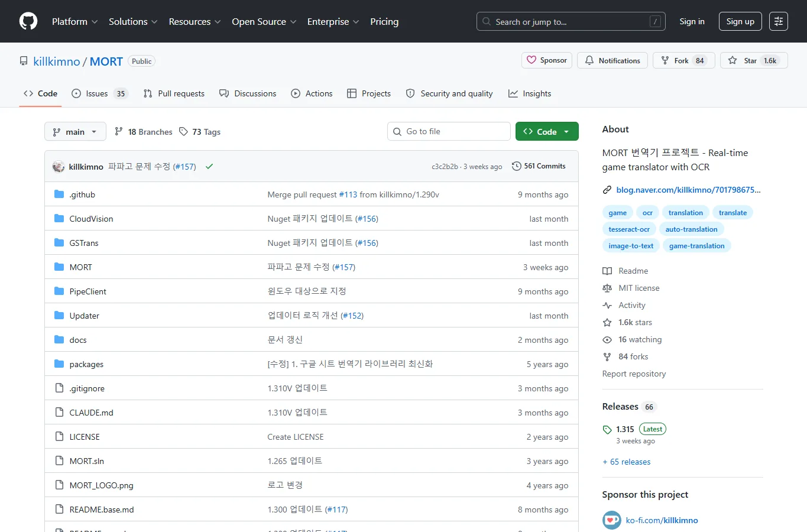Click the Sponsor heart icon
The width and height of the screenshot is (807, 532).
531,60
